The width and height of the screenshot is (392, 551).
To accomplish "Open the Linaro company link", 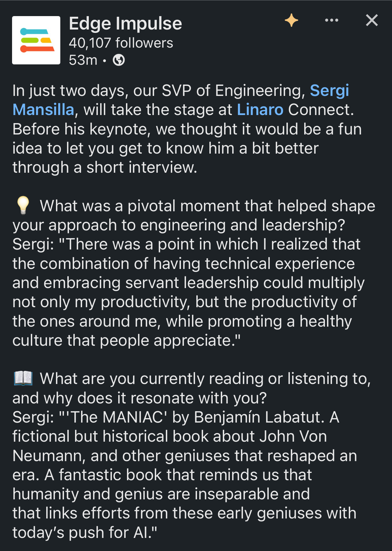I will pos(260,110).
